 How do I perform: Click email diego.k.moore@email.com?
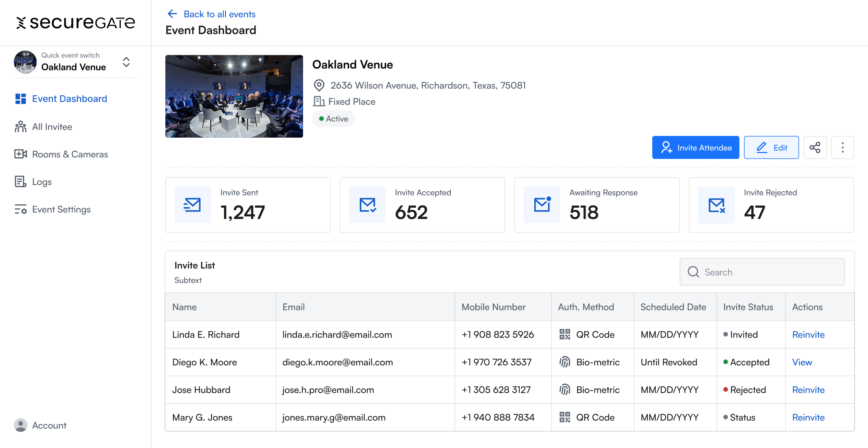[337, 362]
